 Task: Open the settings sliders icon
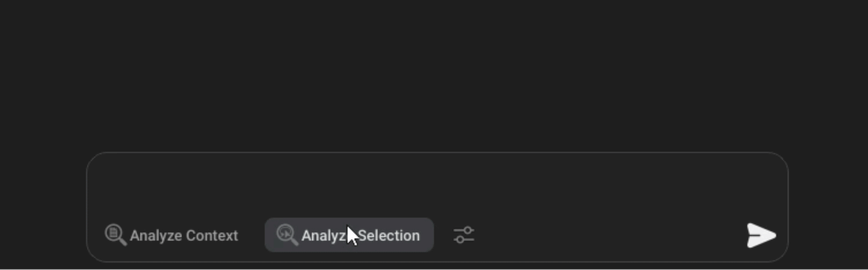464,235
